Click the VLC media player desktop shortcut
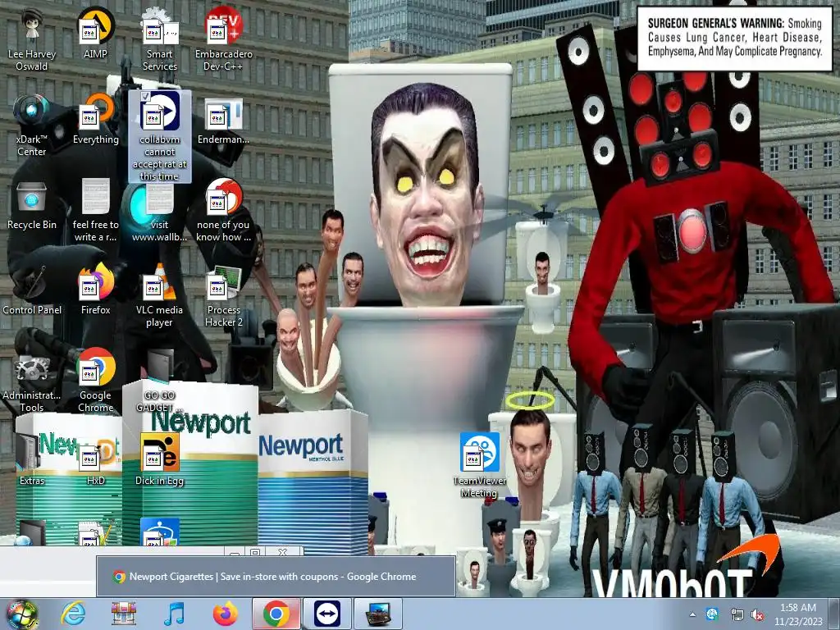Screen dimensions: 840x630 pyautogui.click(x=160, y=295)
